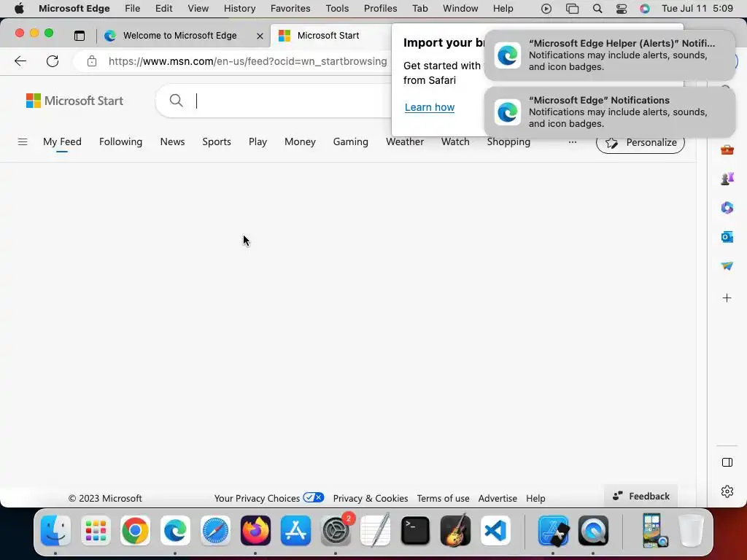Viewport: 747px width, 560px height.
Task: Open TextEdit from the dock
Action: coord(376,531)
